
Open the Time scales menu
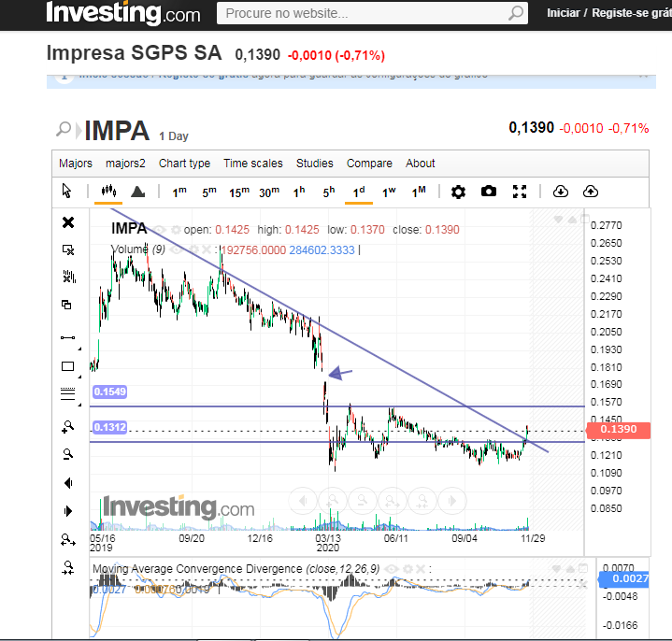click(253, 164)
